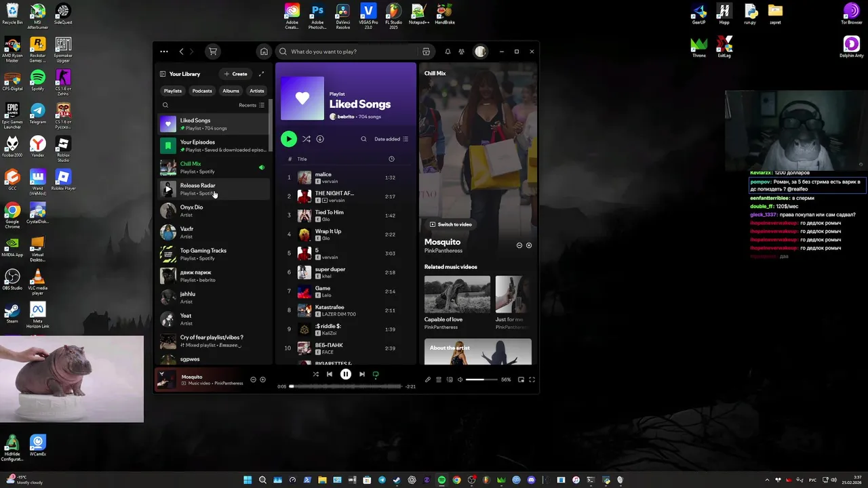Image resolution: width=868 pixels, height=488 pixels.
Task: Filter library by Albums
Action: 231,91
